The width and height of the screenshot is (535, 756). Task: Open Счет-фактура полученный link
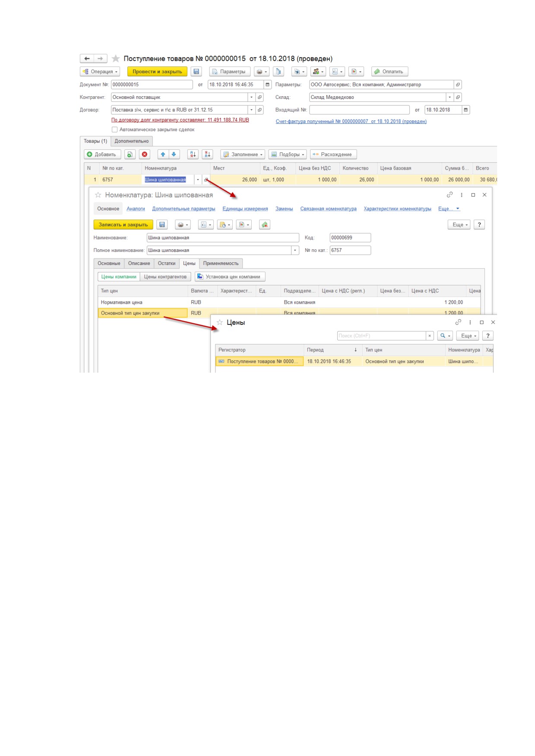pos(351,122)
